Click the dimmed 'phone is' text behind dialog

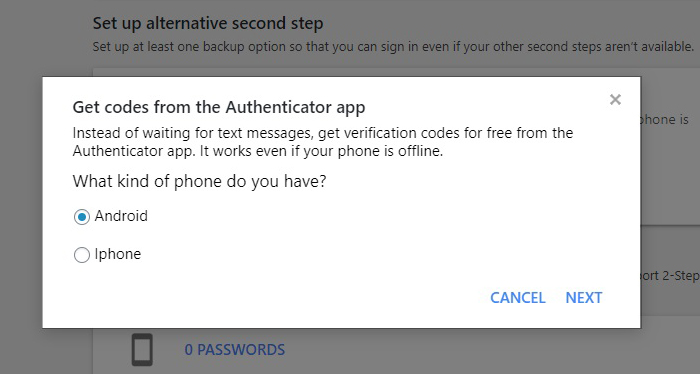[x=665, y=120]
